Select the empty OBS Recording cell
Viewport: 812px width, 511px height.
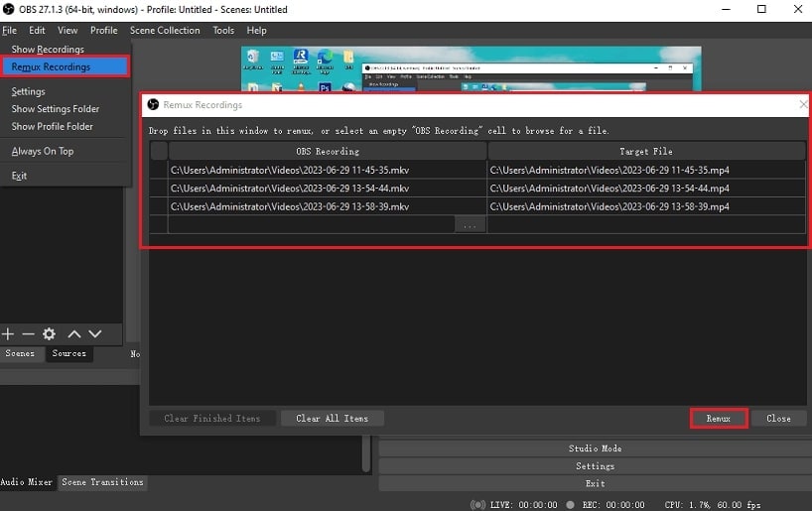312,225
